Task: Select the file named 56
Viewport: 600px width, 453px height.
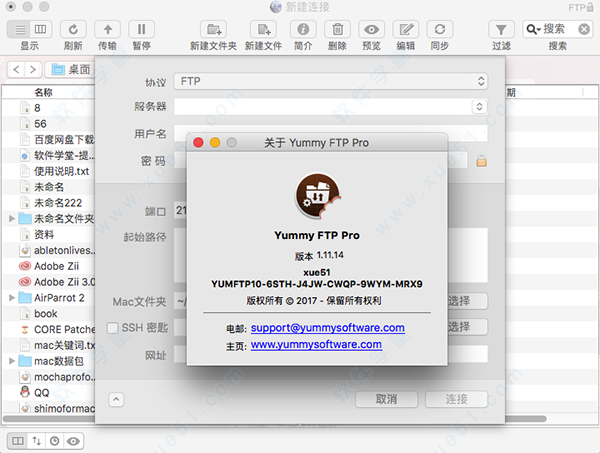Action: coord(40,124)
